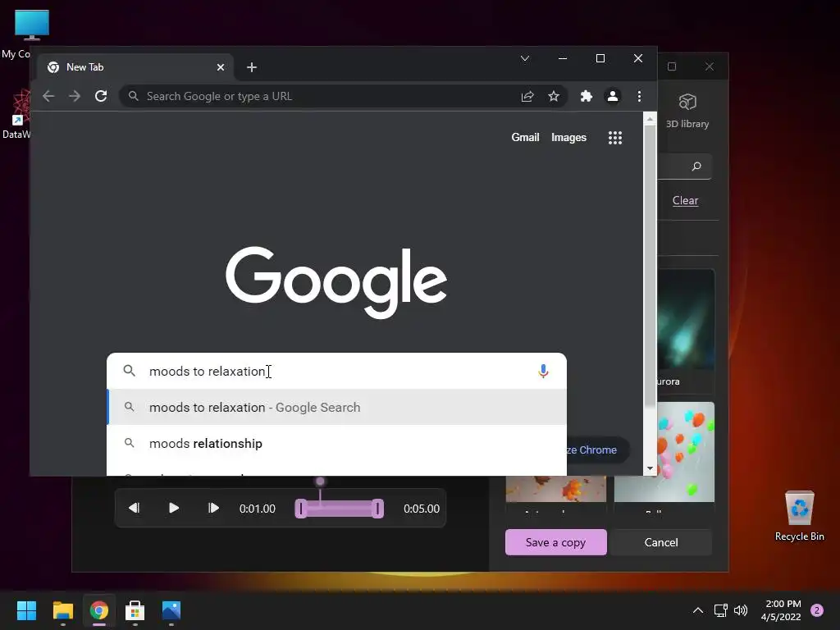Expand the Chrome tab search chevron
Screen dimensions: 840x630
[x=525, y=58]
